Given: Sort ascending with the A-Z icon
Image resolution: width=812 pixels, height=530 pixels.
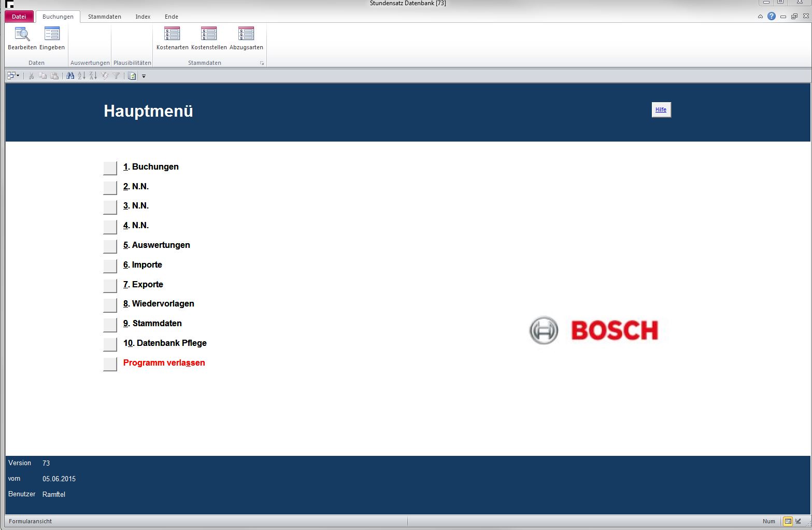Looking at the screenshot, I should [x=82, y=76].
